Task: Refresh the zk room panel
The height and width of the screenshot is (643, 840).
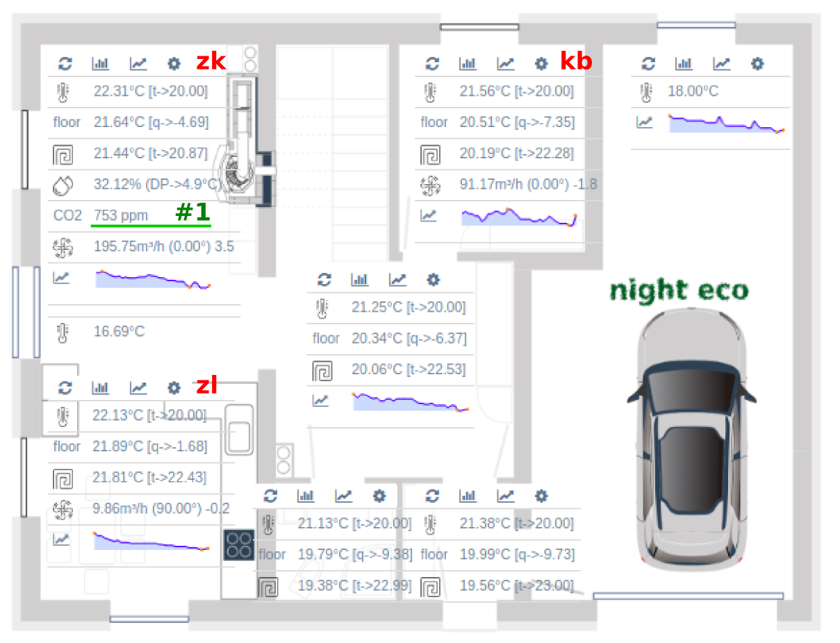Action: point(65,64)
